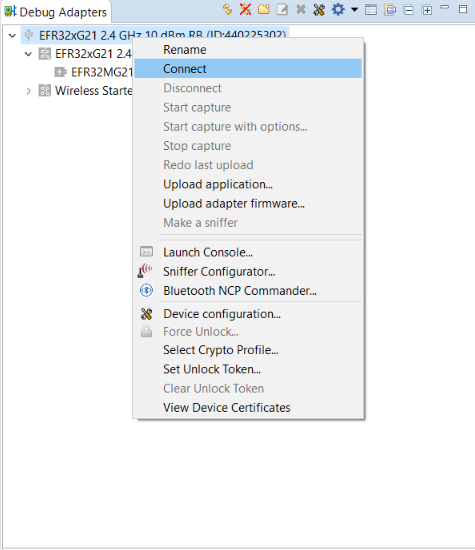
Task: Minimize the Debug Adapters view
Action: (x=444, y=7)
